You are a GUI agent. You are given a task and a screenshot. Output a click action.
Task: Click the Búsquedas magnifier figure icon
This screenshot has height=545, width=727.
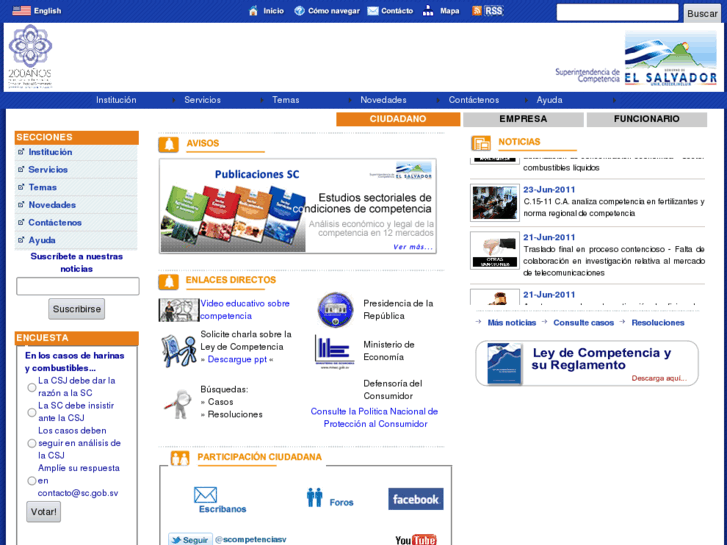[179, 404]
